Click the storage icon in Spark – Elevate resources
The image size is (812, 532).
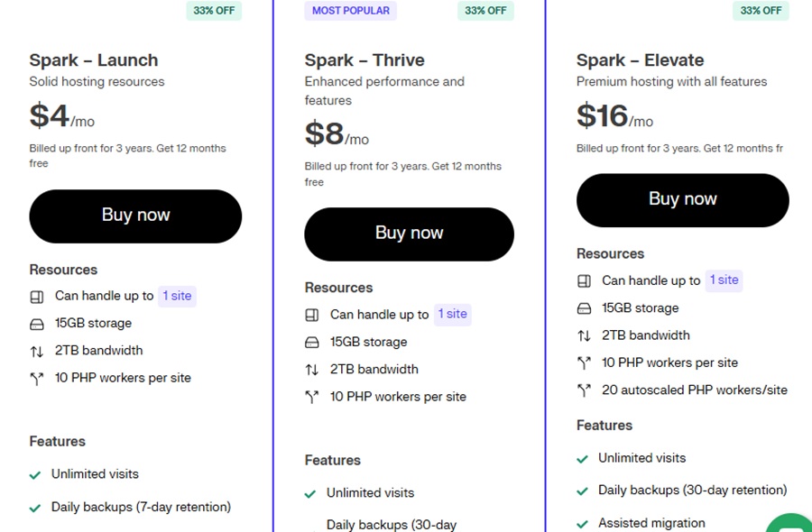(x=584, y=307)
